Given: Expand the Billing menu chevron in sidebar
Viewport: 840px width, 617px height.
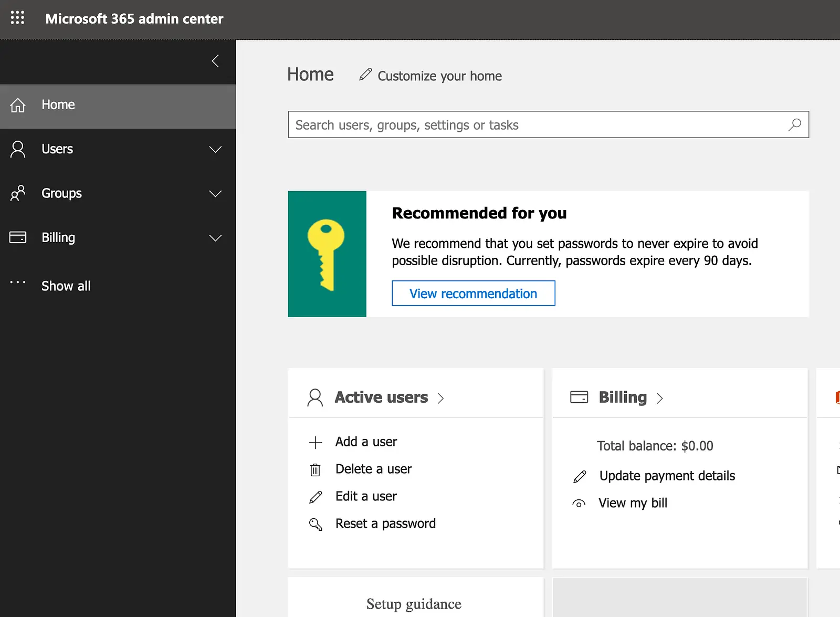Looking at the screenshot, I should click(215, 238).
